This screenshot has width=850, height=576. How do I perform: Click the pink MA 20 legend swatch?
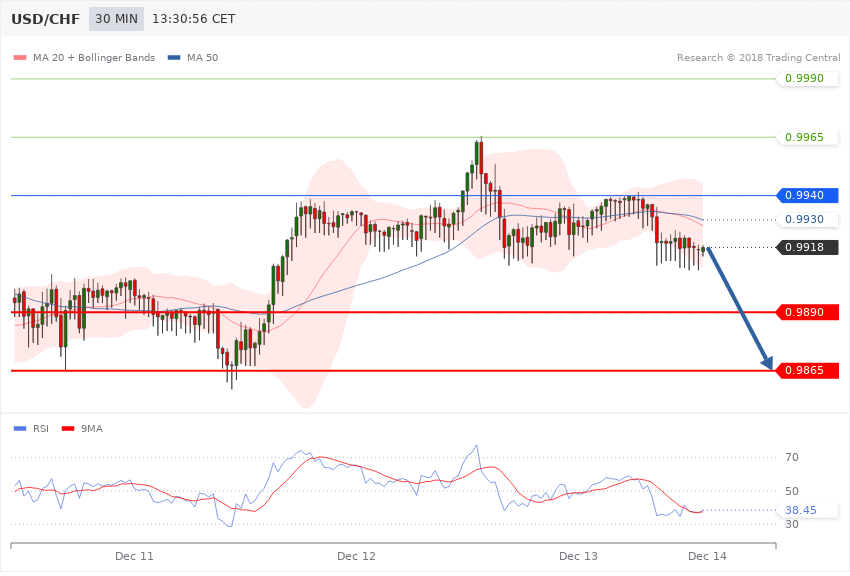[20, 57]
